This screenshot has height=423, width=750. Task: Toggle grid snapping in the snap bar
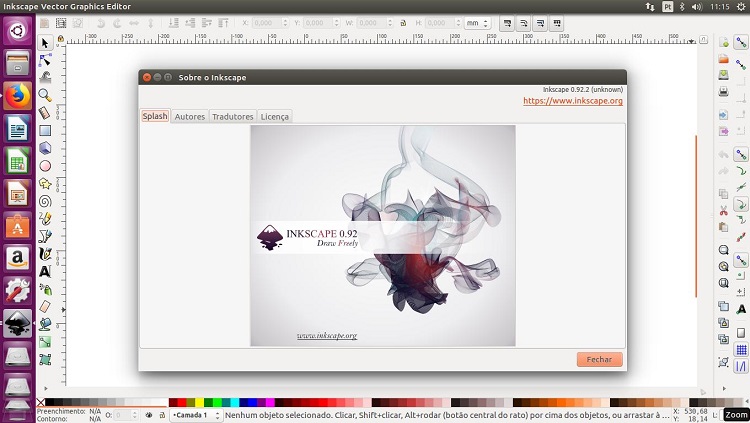tap(741, 350)
